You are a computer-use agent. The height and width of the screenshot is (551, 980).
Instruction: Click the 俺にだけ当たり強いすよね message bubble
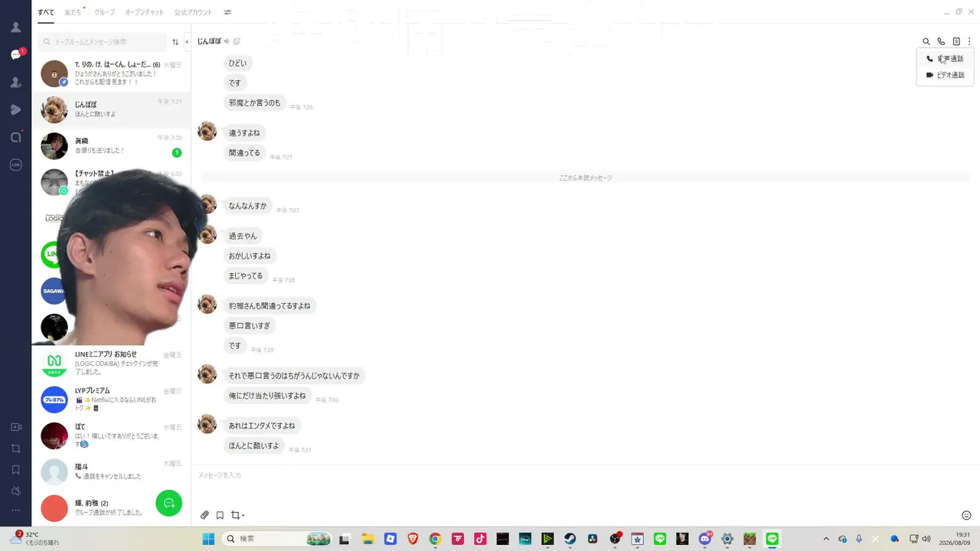pos(267,396)
